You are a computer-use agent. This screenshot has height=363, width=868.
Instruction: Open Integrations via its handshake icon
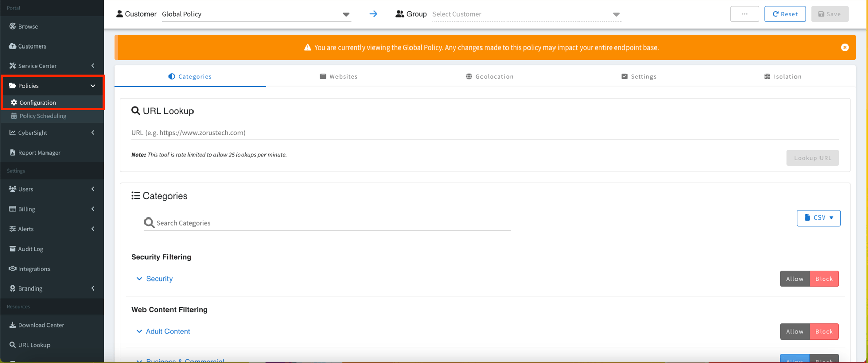(x=13, y=269)
